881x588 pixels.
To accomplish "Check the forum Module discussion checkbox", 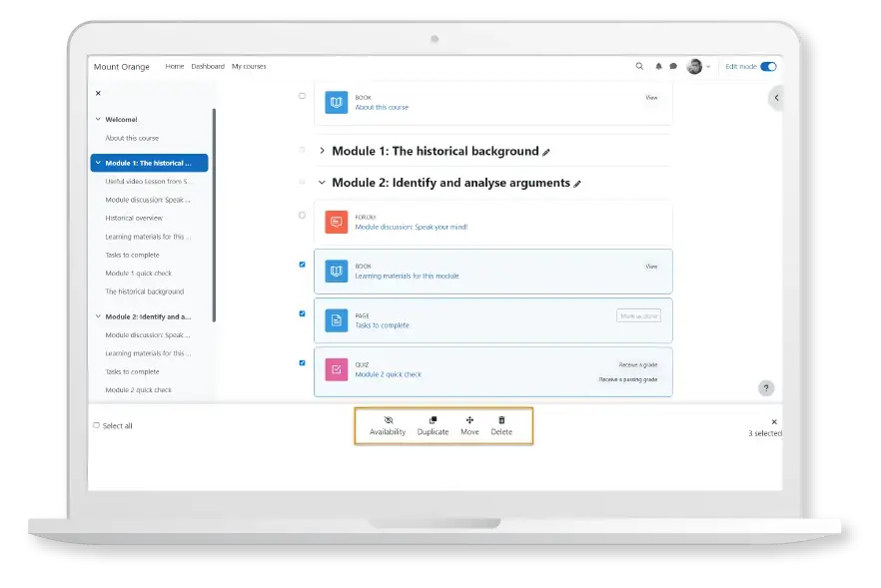I will pos(303,215).
